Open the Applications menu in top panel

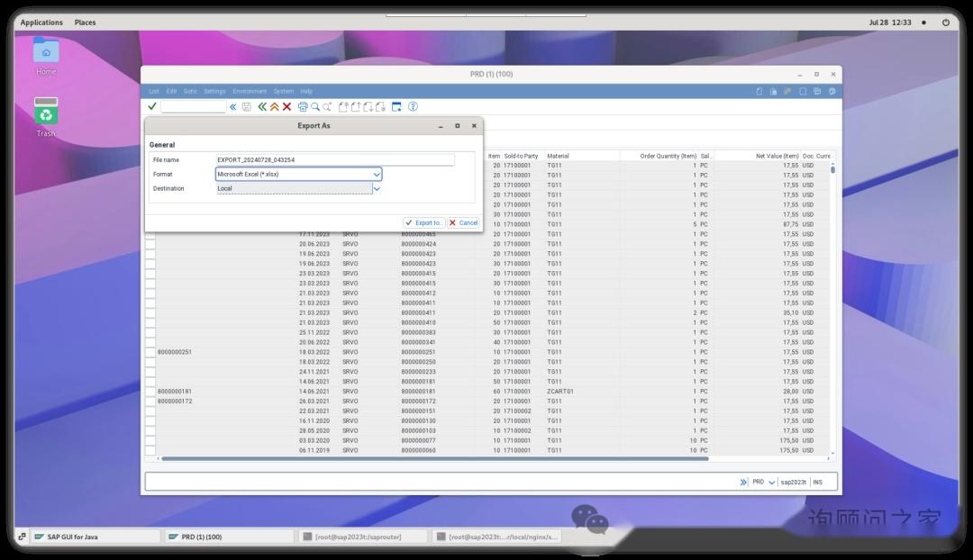click(x=41, y=23)
